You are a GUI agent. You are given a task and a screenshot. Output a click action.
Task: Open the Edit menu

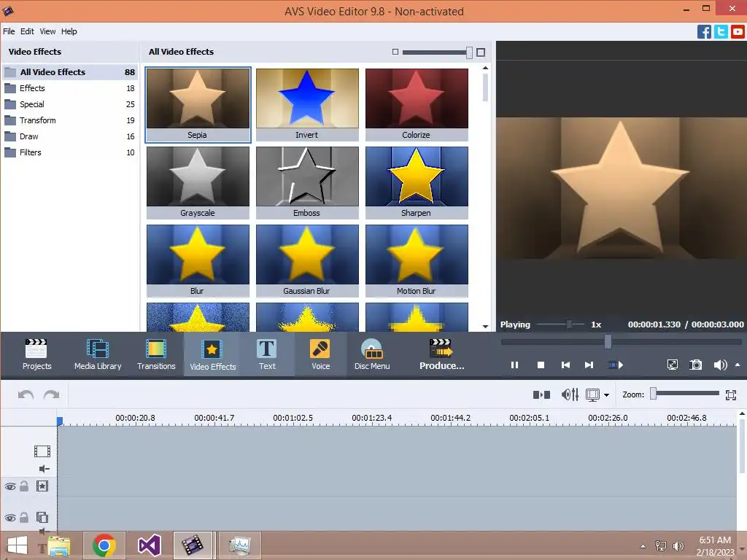(27, 31)
